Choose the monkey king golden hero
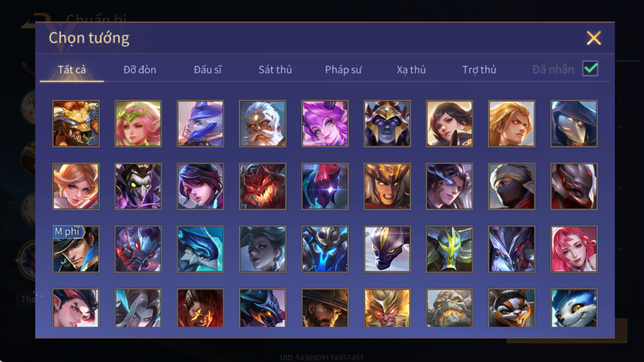This screenshot has width=644, height=362. [x=387, y=308]
